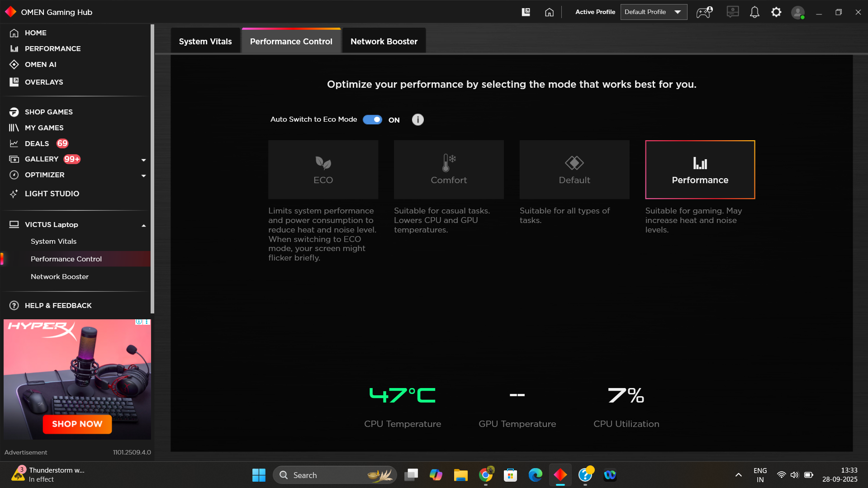Image resolution: width=868 pixels, height=488 pixels.
Task: Click the overlays icon in title bar
Action: click(x=526, y=12)
